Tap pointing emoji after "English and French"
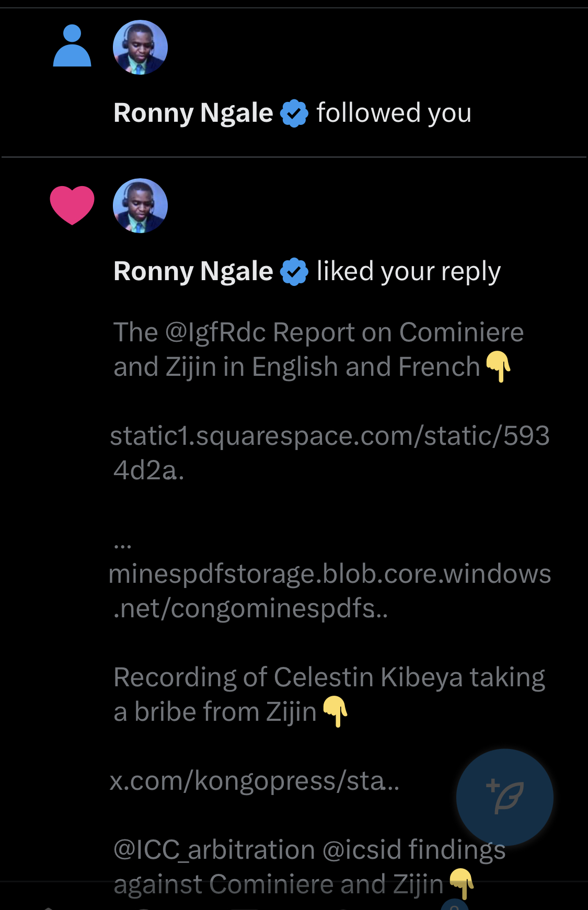588x910 pixels. click(498, 366)
